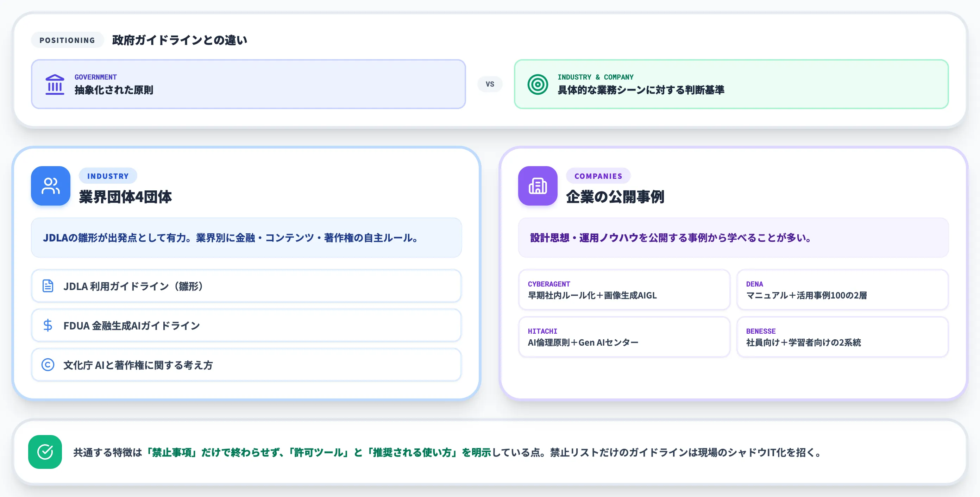
Task: Open the HITACHI company card
Action: (x=624, y=337)
